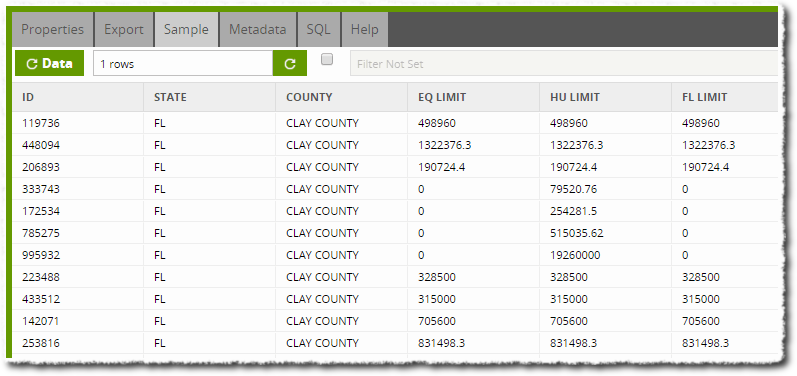
Task: Click HU LIMIT value 19260000
Action: point(574,255)
